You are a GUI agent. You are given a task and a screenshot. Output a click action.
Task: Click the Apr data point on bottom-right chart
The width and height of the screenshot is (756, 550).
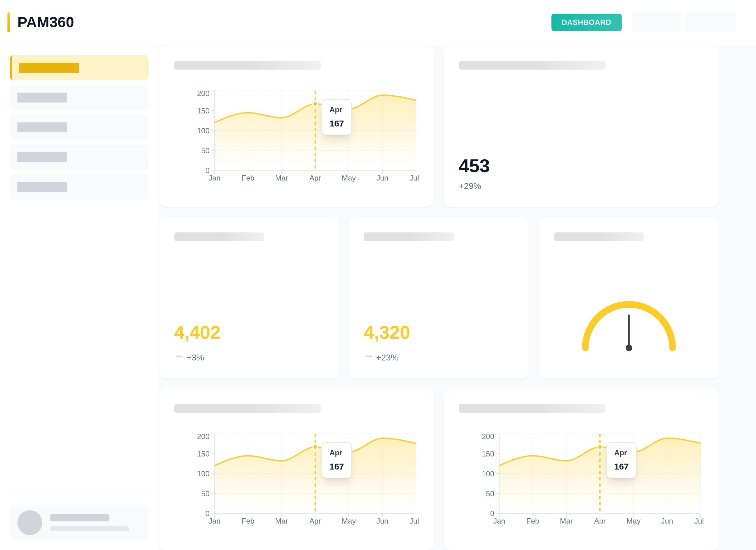tap(600, 447)
